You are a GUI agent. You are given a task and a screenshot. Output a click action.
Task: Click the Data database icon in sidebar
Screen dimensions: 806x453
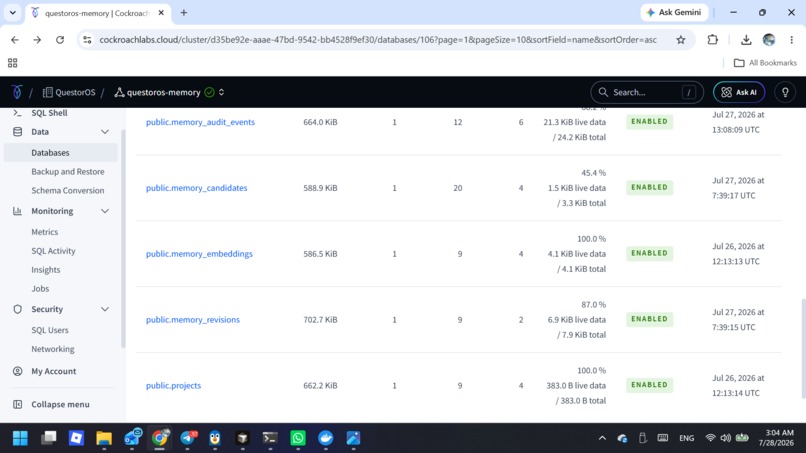17,132
